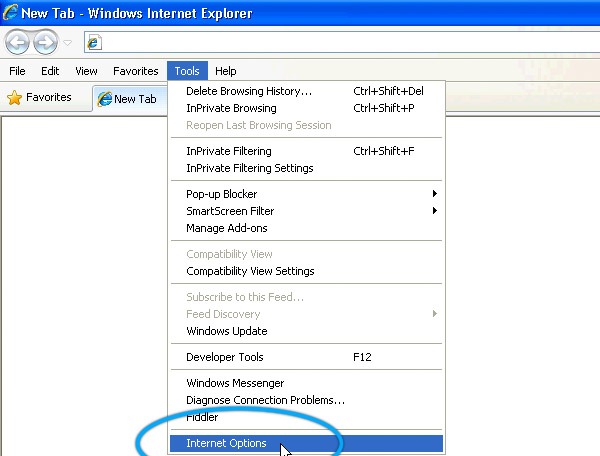Open the Edit menu
The width and height of the screenshot is (600, 456).
pos(50,71)
